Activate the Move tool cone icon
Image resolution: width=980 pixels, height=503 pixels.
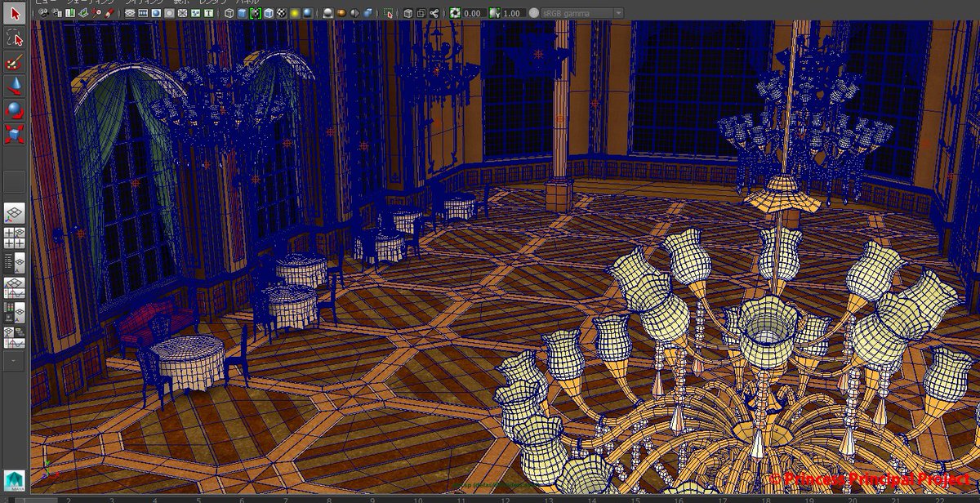[15, 85]
